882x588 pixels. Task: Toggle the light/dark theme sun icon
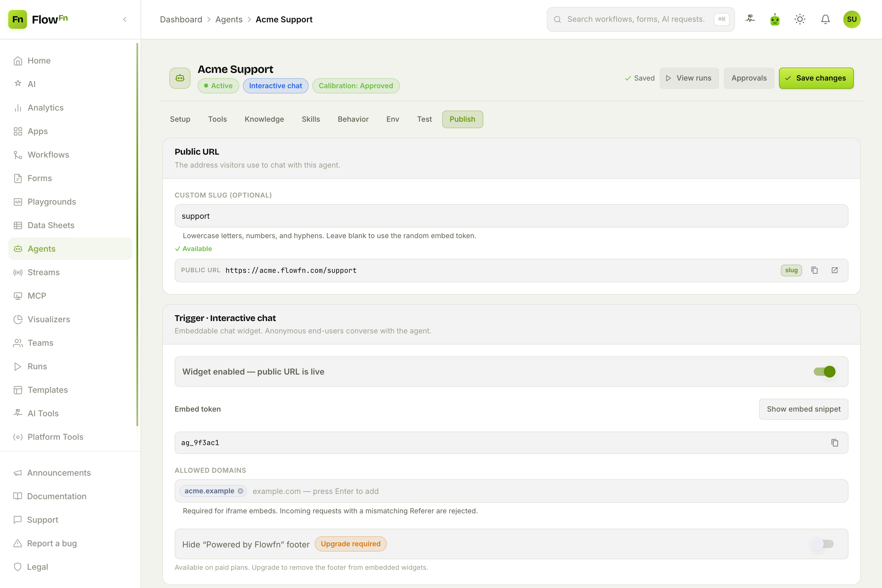800,19
